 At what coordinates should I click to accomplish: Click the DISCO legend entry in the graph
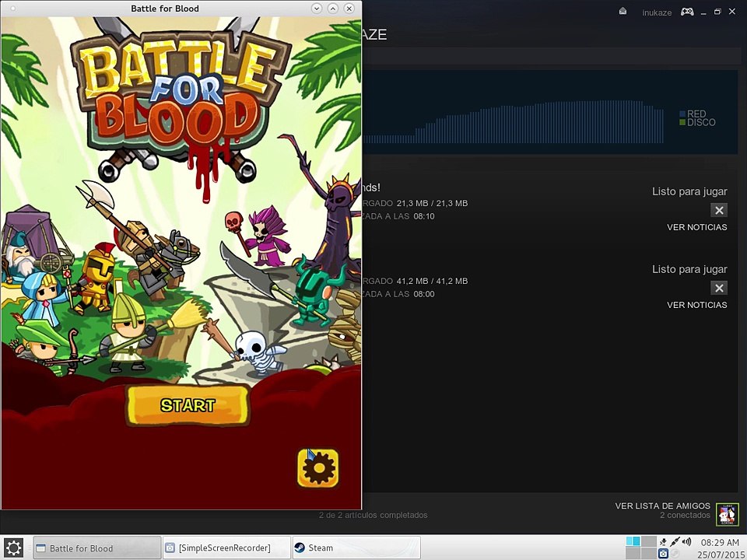[697, 122]
